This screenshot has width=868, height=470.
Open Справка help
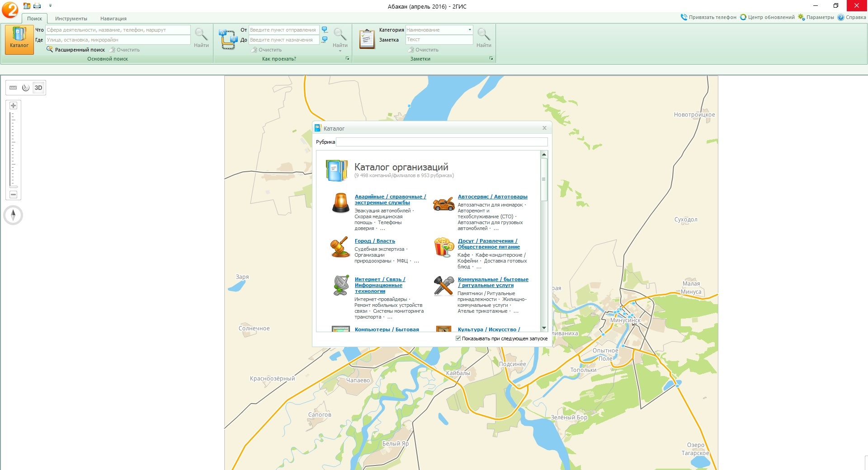[852, 17]
